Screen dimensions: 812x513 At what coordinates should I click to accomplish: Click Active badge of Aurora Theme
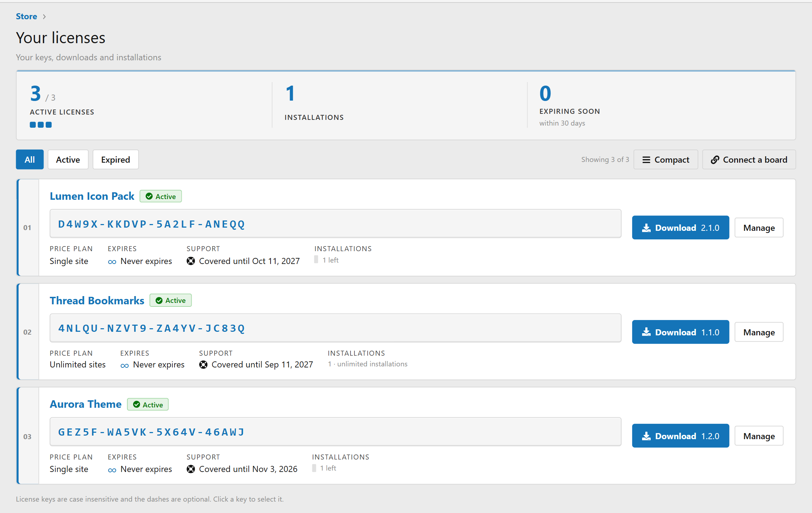pyautogui.click(x=148, y=405)
